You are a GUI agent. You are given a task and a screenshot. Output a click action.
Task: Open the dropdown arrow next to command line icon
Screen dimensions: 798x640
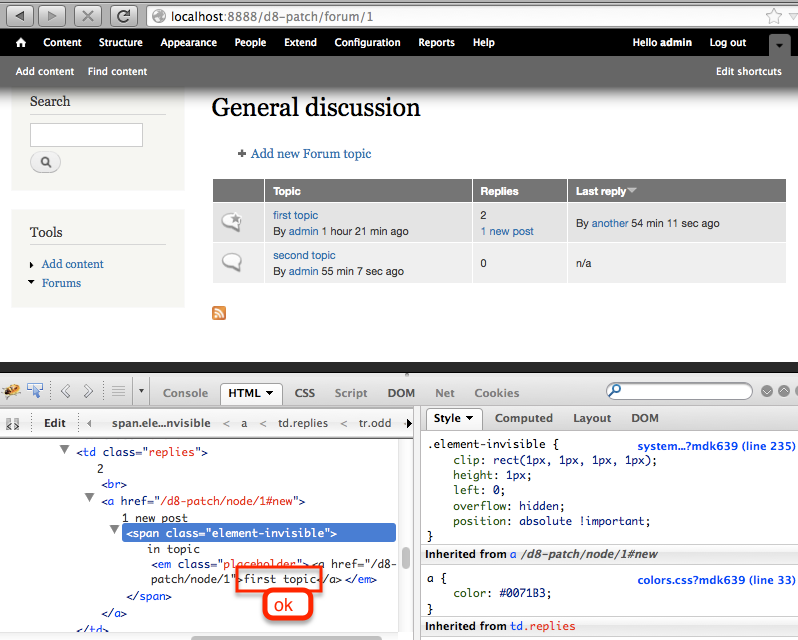[141, 391]
